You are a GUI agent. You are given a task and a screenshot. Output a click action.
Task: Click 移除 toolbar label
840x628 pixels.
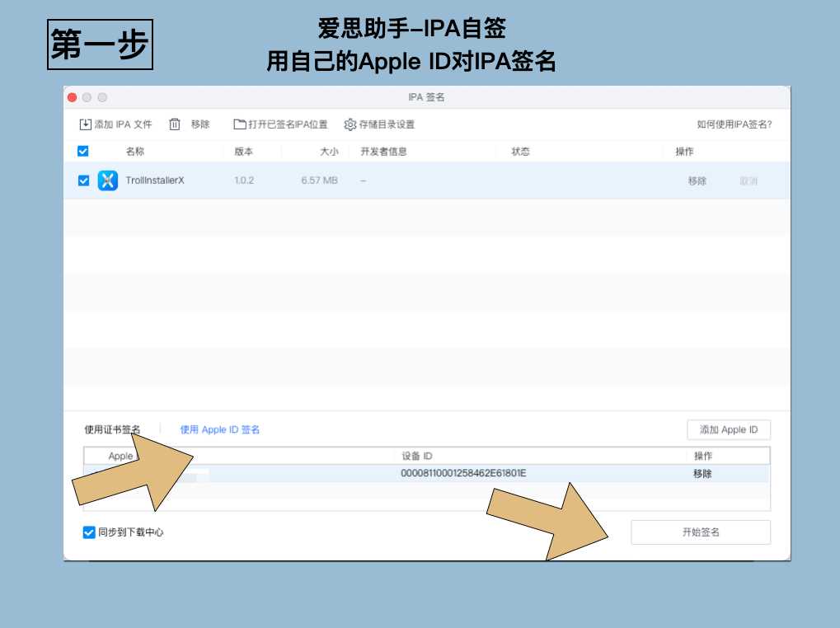[x=200, y=124]
